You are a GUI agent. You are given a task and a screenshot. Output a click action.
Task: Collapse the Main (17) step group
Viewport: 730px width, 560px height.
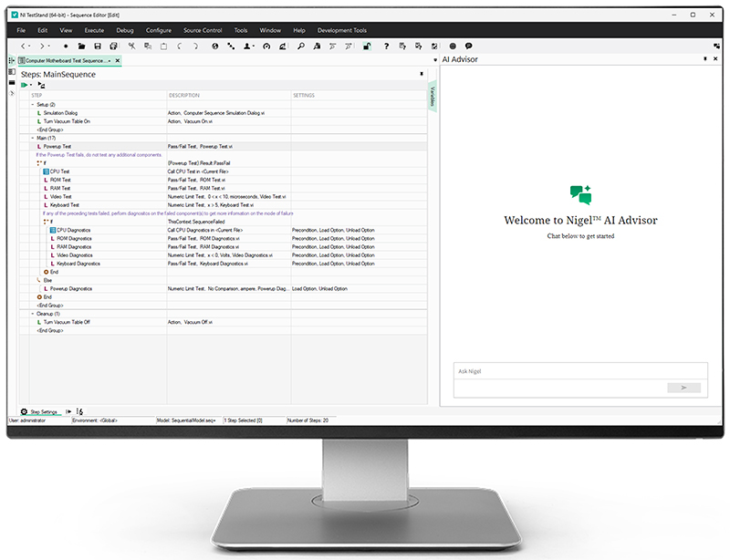click(x=33, y=138)
